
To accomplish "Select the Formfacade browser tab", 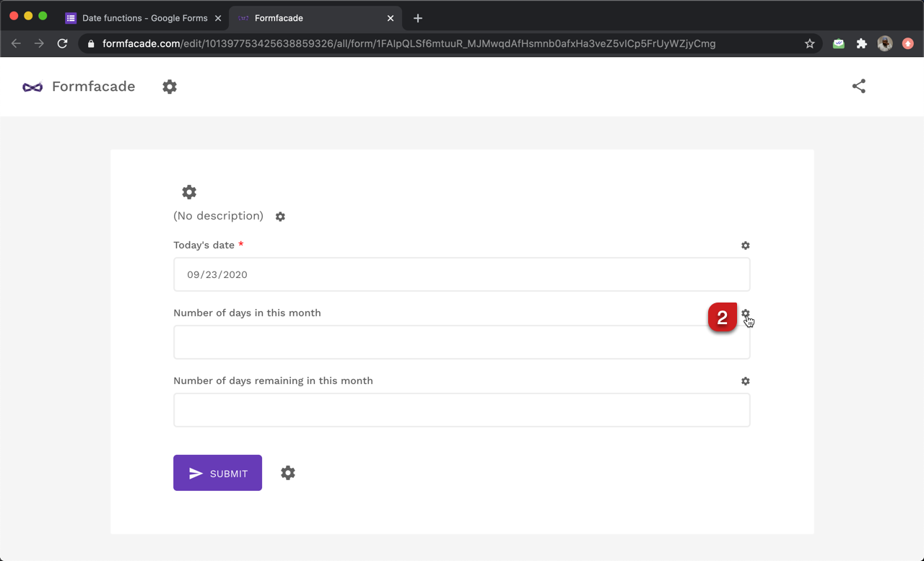I will click(310, 18).
